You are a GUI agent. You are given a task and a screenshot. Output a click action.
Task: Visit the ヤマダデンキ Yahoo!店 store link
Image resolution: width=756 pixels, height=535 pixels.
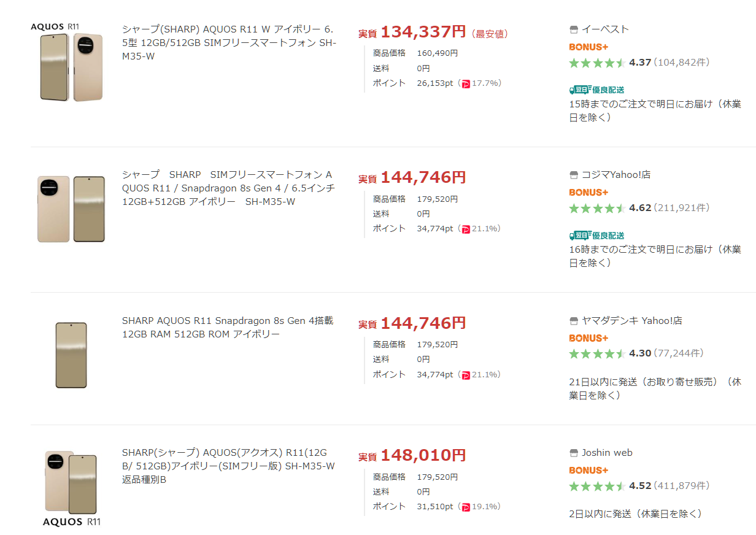(x=631, y=321)
